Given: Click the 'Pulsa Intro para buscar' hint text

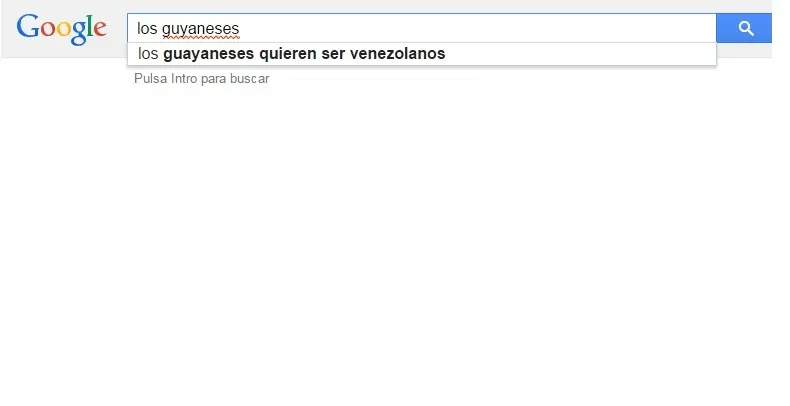Looking at the screenshot, I should coord(202,79).
